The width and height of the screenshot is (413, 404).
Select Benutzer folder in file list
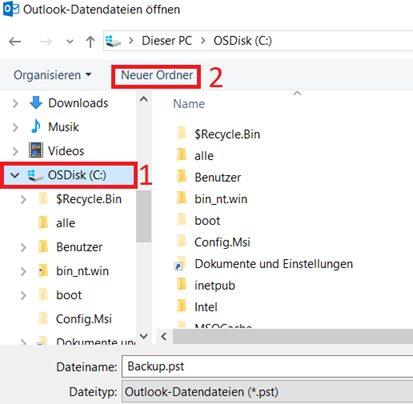pos(218,178)
